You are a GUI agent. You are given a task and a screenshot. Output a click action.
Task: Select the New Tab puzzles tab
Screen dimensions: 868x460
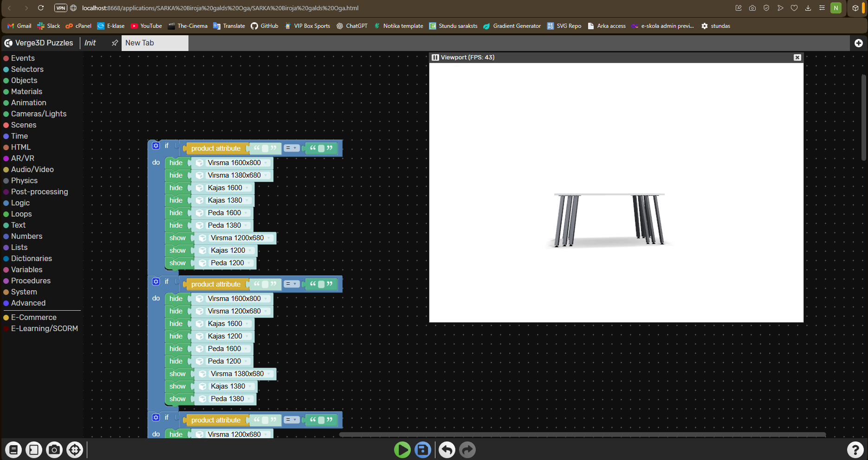coord(140,43)
